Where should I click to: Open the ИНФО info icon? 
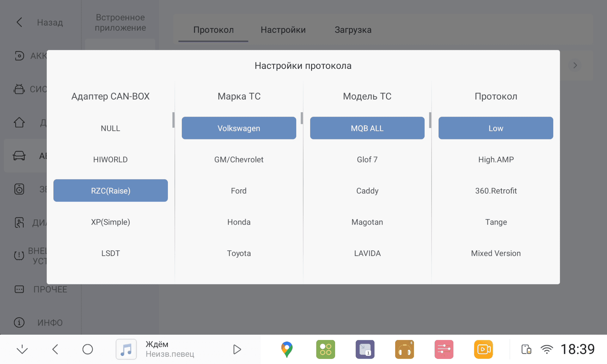[19, 322]
